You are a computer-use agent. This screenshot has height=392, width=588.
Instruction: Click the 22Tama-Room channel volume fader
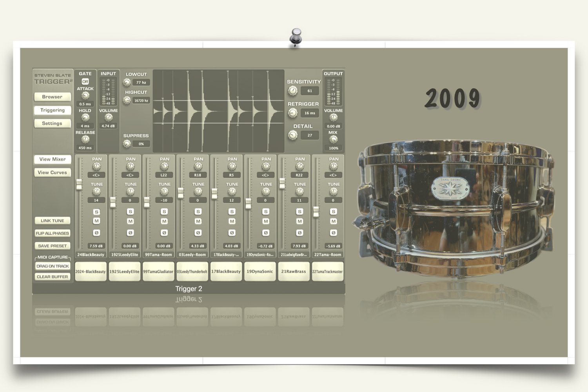coord(316,212)
